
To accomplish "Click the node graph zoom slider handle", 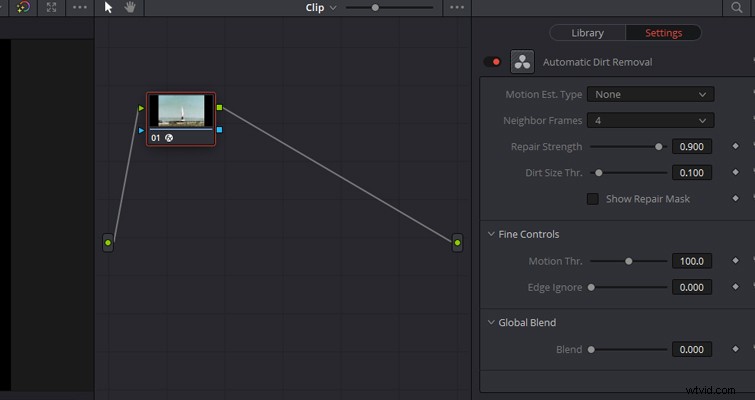I will 375,8.
